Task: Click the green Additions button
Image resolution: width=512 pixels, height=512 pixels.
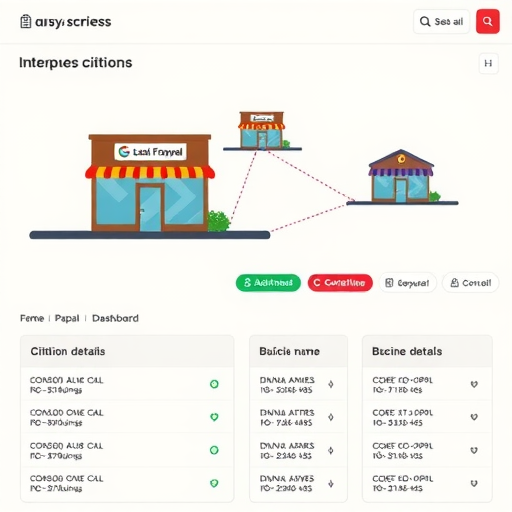Action: [268, 283]
